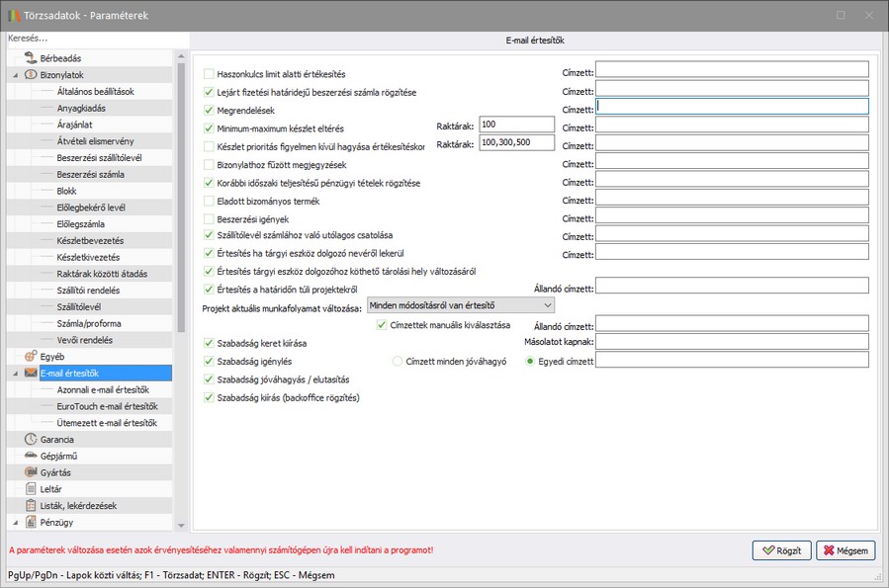This screenshot has height=588, width=889.
Task: Click the Egyéb category icon
Action: [31, 356]
